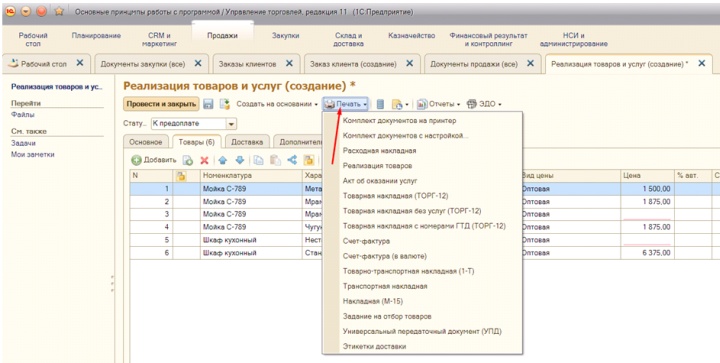Click the paste rows from clipboard icon

(x=275, y=160)
